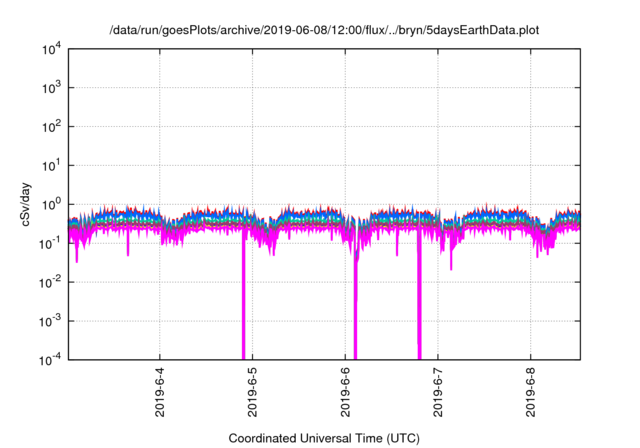
Task: Select the 10^2 y-axis label
Action: coord(51,126)
